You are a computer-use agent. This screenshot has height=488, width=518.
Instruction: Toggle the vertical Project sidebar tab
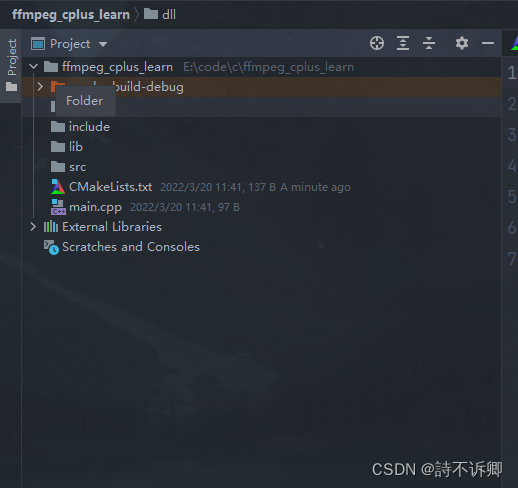point(12,65)
